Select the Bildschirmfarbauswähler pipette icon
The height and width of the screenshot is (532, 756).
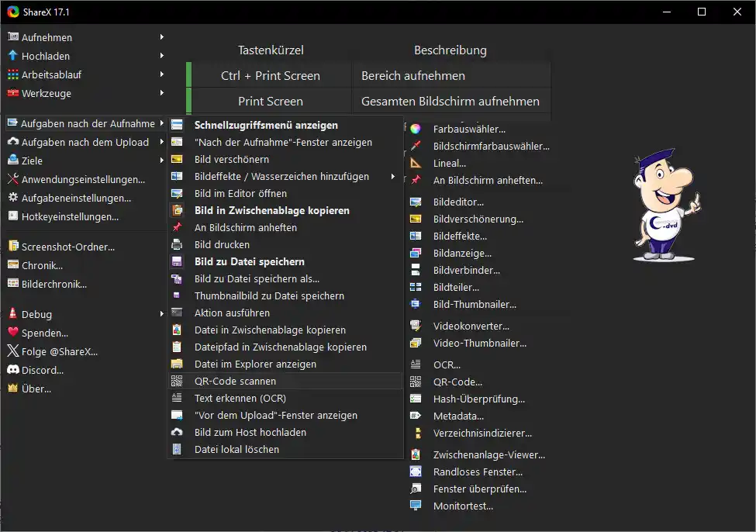[416, 146]
